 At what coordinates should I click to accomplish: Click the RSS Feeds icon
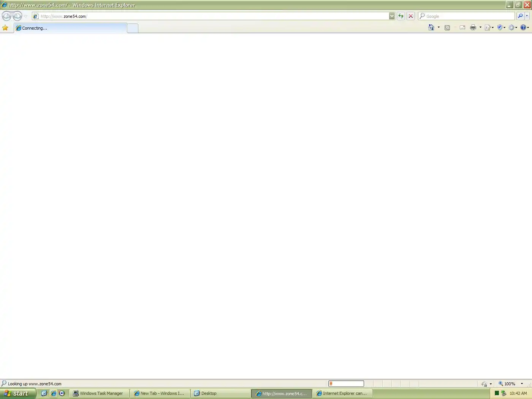coord(447,27)
